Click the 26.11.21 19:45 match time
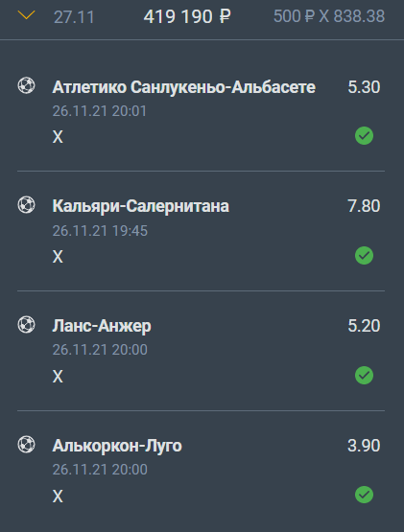 coord(100,231)
